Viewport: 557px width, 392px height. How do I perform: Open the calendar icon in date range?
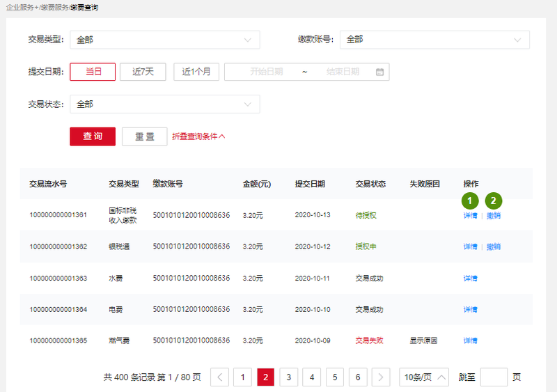coord(379,72)
